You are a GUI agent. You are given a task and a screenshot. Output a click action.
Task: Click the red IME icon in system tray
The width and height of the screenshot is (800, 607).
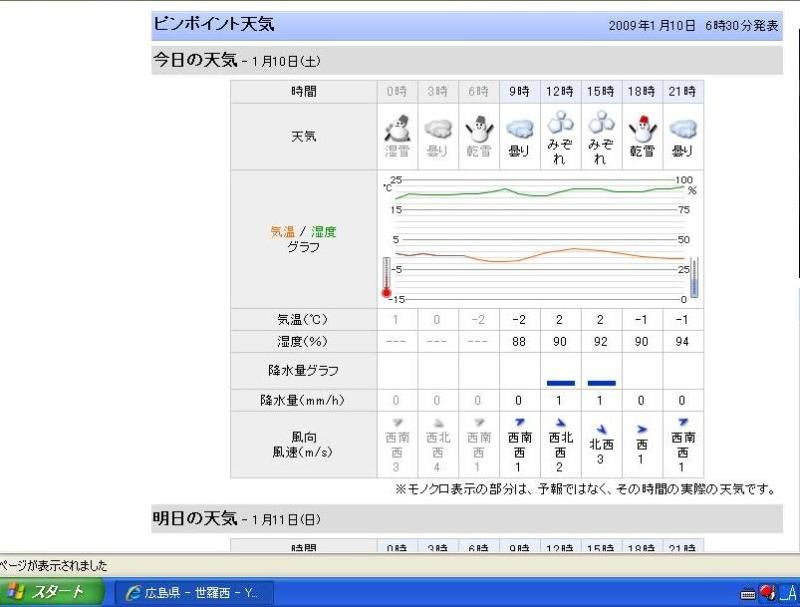click(767, 593)
